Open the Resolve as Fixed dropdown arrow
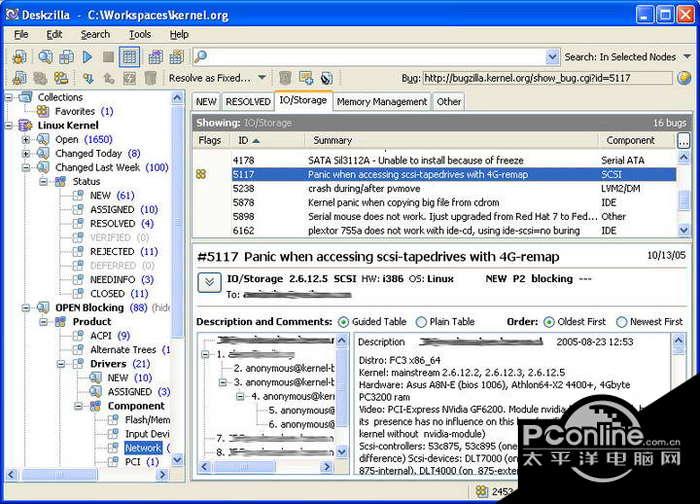Image resolution: width=700 pixels, height=504 pixels. click(262, 78)
